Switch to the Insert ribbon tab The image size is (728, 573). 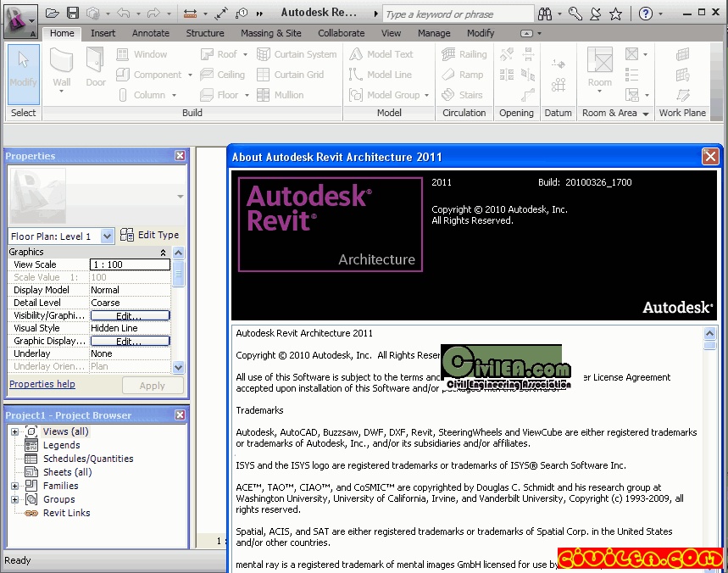click(103, 33)
